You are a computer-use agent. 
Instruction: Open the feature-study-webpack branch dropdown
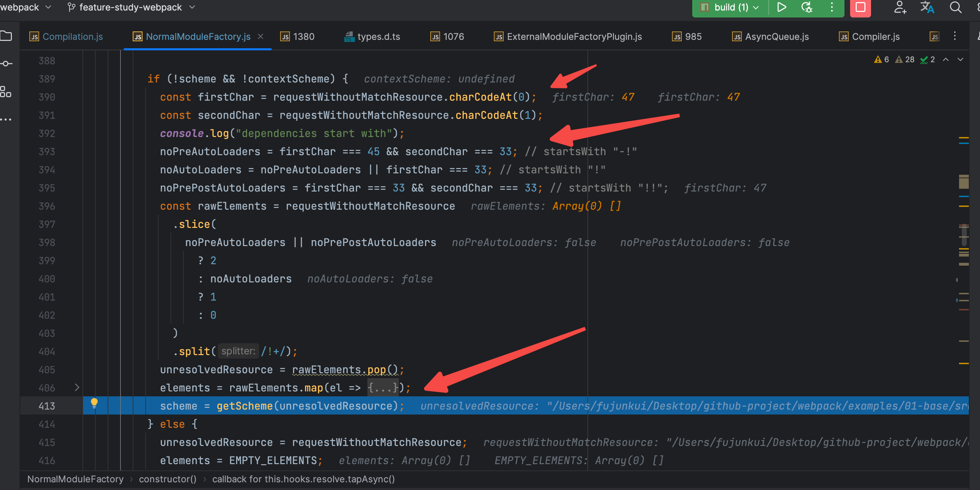pyautogui.click(x=131, y=7)
